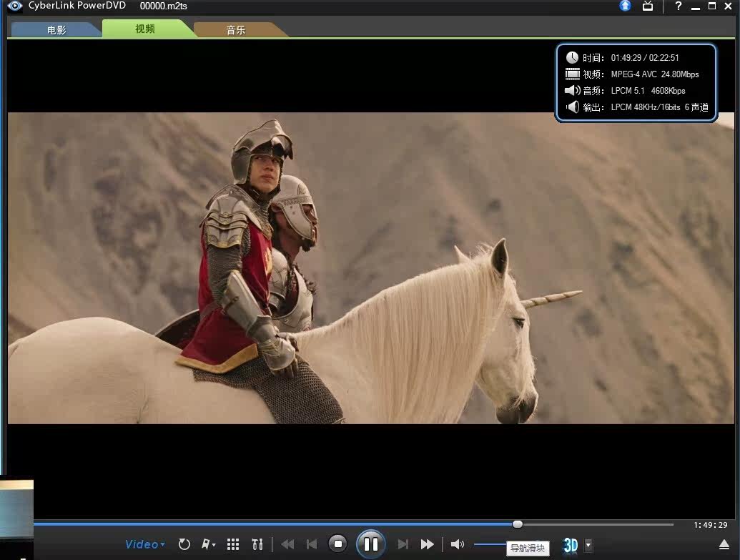
Task: Click the output speaker icon beside 输出
Action: pos(573,107)
